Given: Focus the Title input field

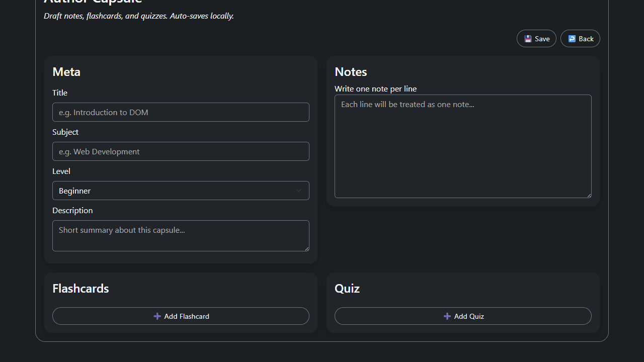Looking at the screenshot, I should tap(181, 112).
